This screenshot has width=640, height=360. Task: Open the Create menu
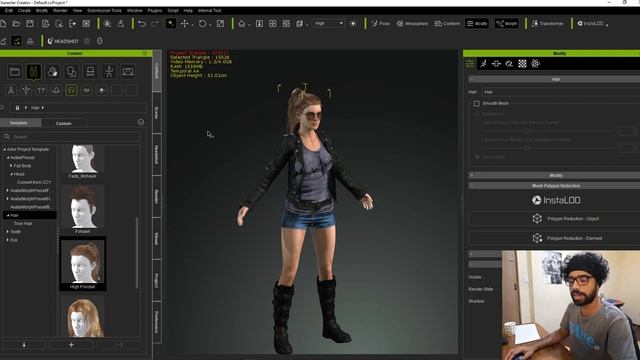click(x=24, y=10)
